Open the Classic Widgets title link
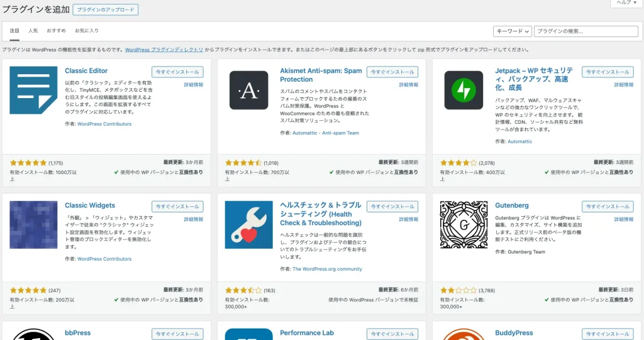This screenshot has height=340, width=644. pyautogui.click(x=90, y=206)
